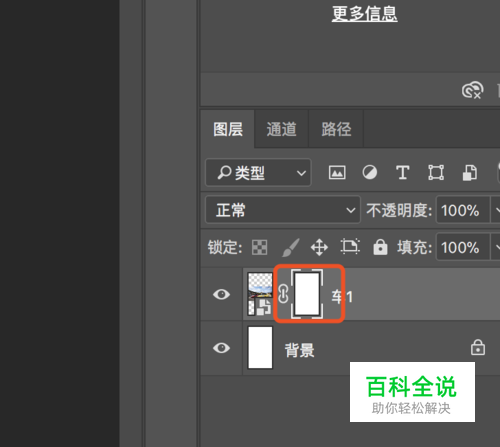Filter for type layers T icon
Screen dimensions: 500x447
tap(403, 173)
